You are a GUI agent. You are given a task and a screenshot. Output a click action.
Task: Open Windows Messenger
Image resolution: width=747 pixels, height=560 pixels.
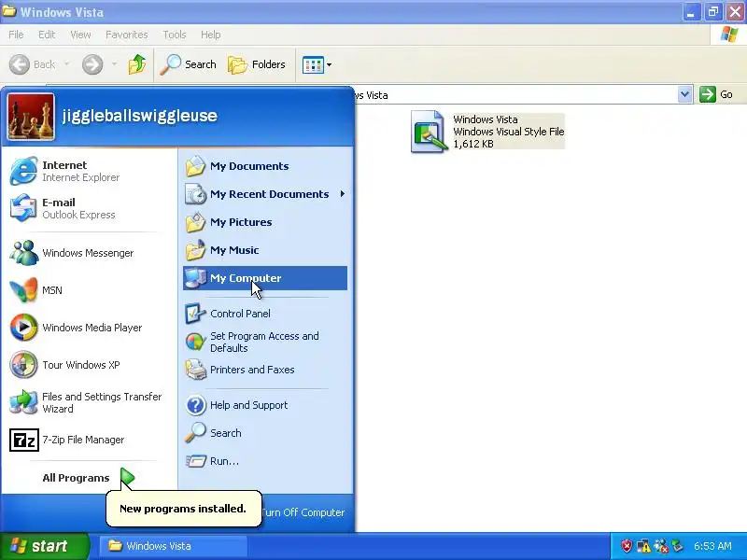[89, 253]
